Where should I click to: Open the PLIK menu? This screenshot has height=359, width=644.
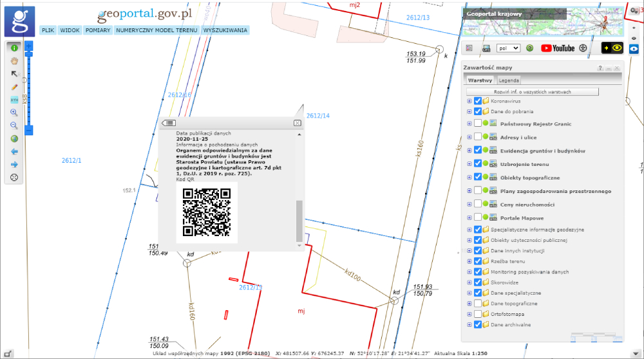click(48, 30)
